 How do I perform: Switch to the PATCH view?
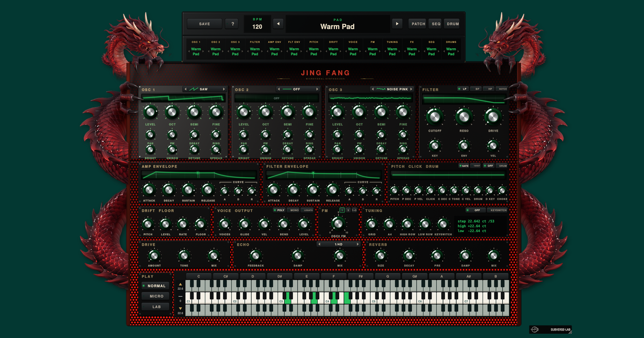click(418, 24)
